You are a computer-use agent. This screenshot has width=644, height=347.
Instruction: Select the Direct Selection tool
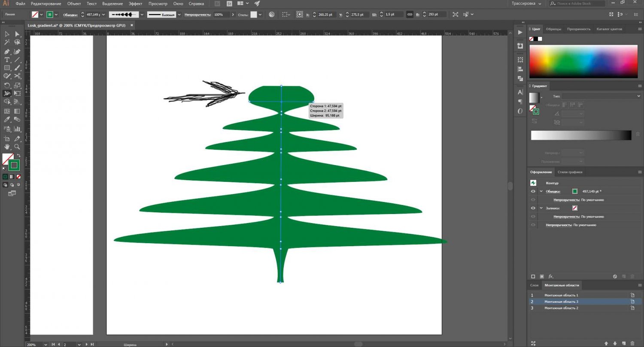(x=17, y=34)
